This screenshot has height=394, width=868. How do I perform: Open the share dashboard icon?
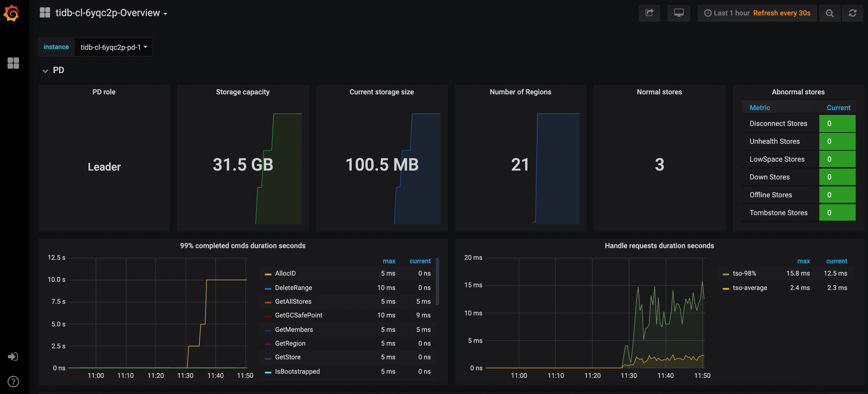(x=649, y=13)
